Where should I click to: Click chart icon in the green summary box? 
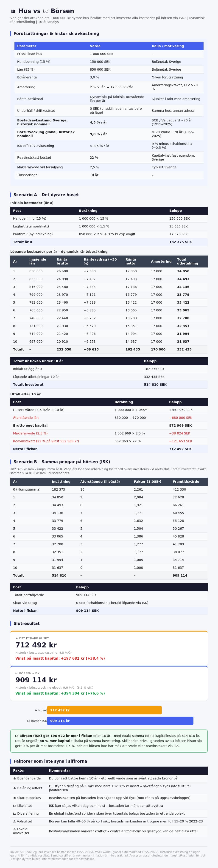[17, 736]
